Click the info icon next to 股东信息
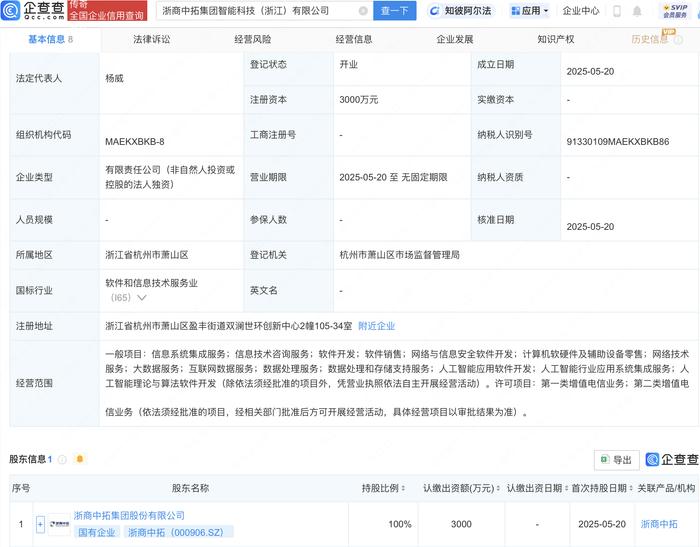The width and height of the screenshot is (700, 547). click(x=62, y=459)
